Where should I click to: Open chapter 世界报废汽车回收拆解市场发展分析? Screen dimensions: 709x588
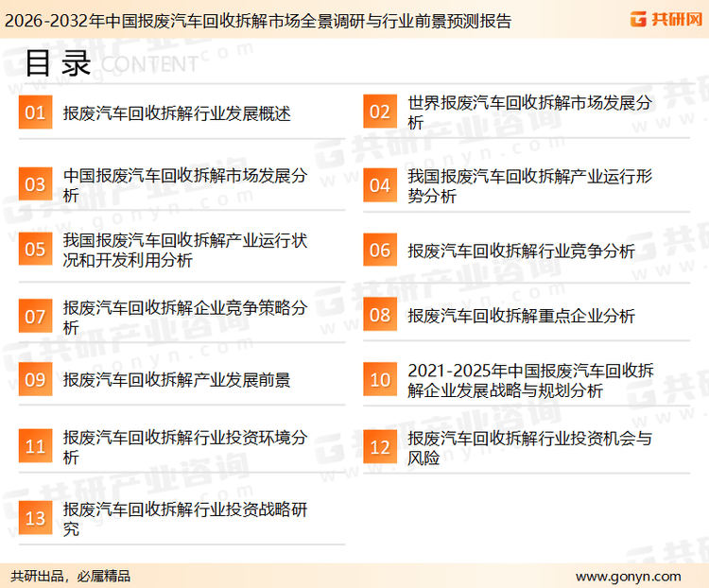click(x=529, y=112)
